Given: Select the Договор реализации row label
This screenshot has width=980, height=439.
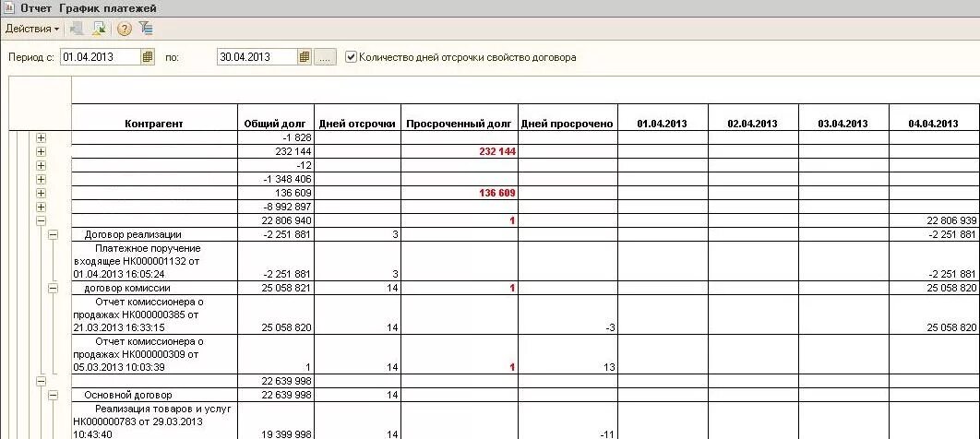Looking at the screenshot, I should pos(133,235).
